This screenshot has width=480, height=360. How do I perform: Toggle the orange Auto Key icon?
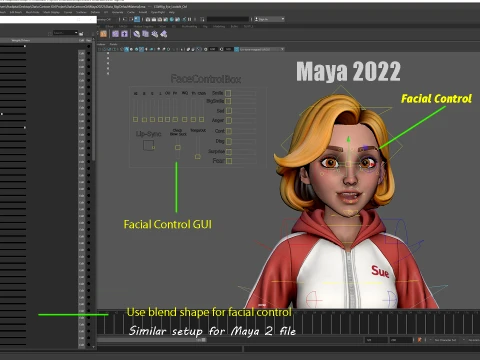point(420,340)
